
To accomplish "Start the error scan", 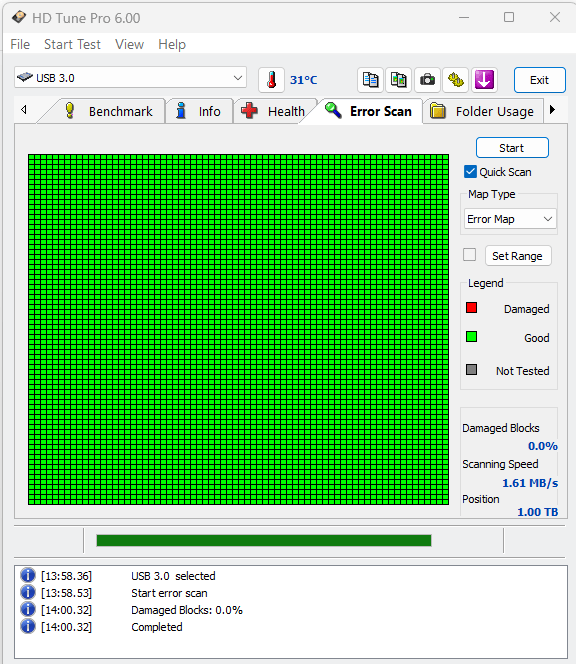I will (x=512, y=148).
